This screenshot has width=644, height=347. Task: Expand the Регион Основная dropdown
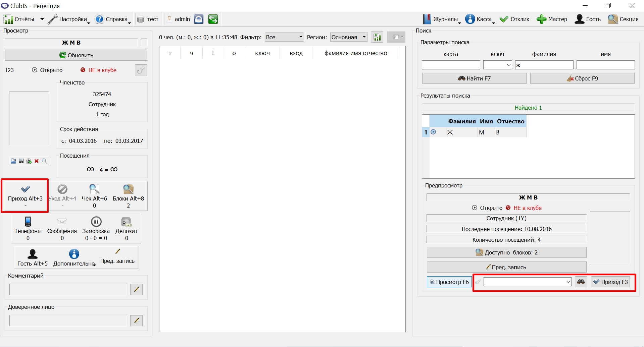click(x=349, y=37)
